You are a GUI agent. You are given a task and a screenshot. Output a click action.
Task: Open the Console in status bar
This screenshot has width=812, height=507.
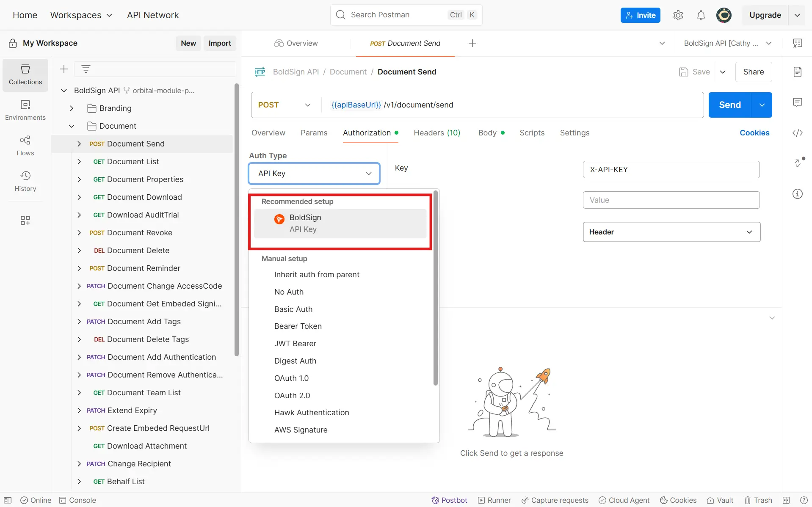[x=77, y=500]
